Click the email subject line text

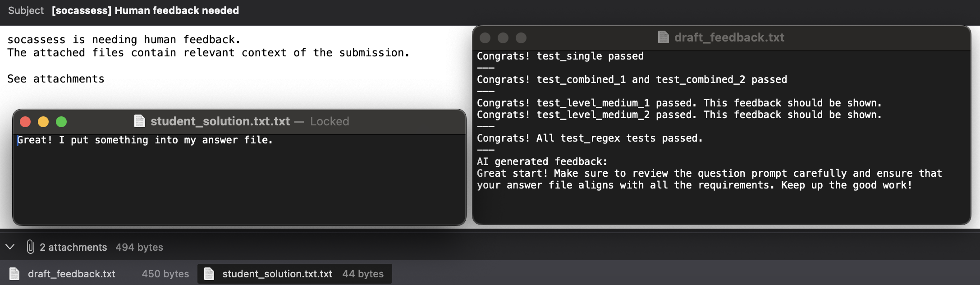point(145,10)
